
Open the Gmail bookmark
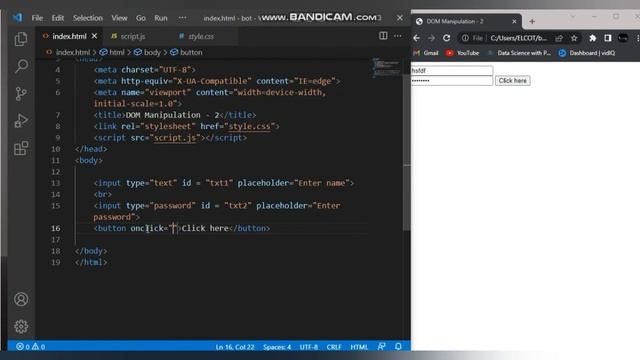tap(426, 53)
